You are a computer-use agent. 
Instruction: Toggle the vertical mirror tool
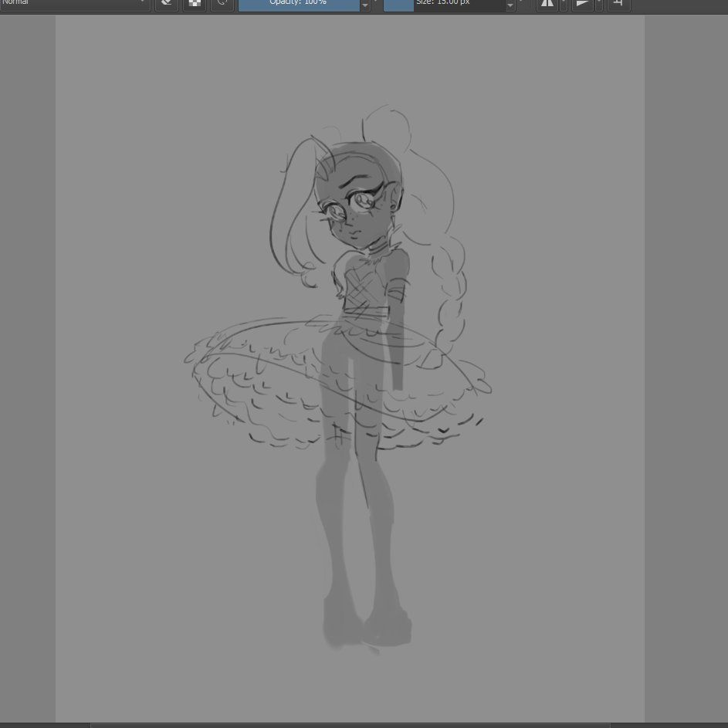coord(583,4)
